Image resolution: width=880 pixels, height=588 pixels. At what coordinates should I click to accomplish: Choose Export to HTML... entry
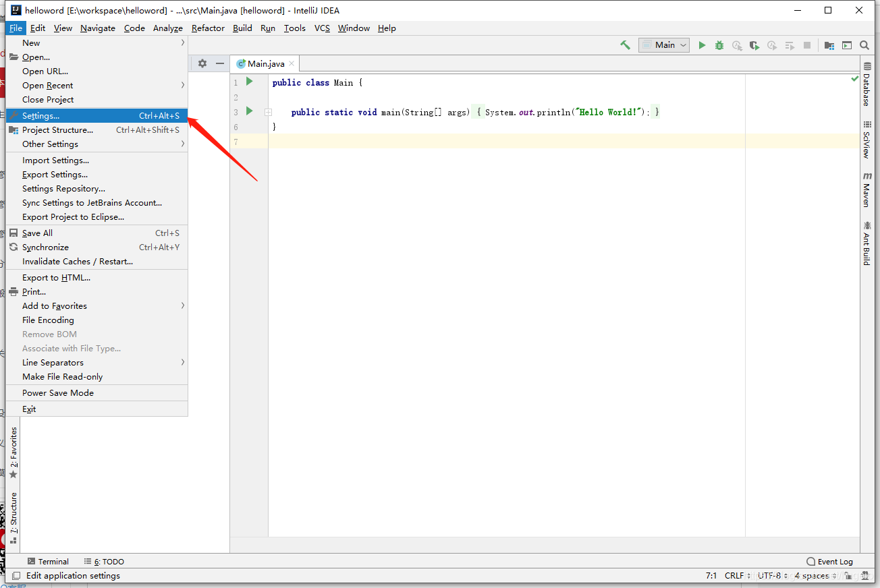(97, 277)
